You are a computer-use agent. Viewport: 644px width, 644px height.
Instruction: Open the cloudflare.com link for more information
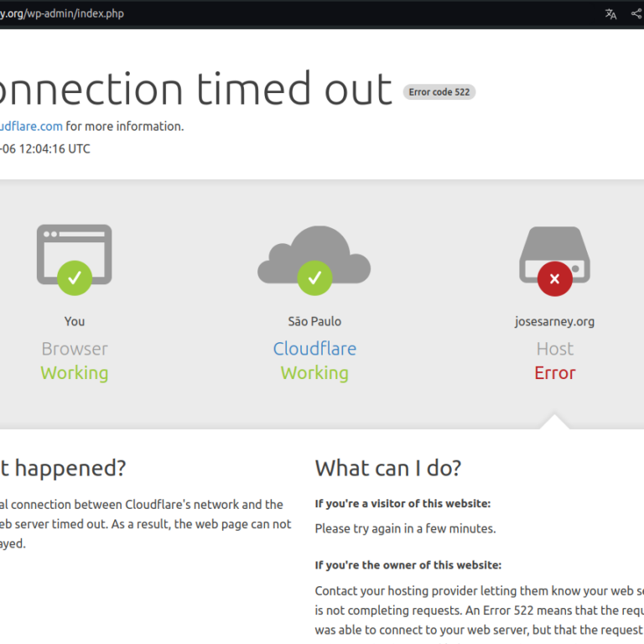31,126
